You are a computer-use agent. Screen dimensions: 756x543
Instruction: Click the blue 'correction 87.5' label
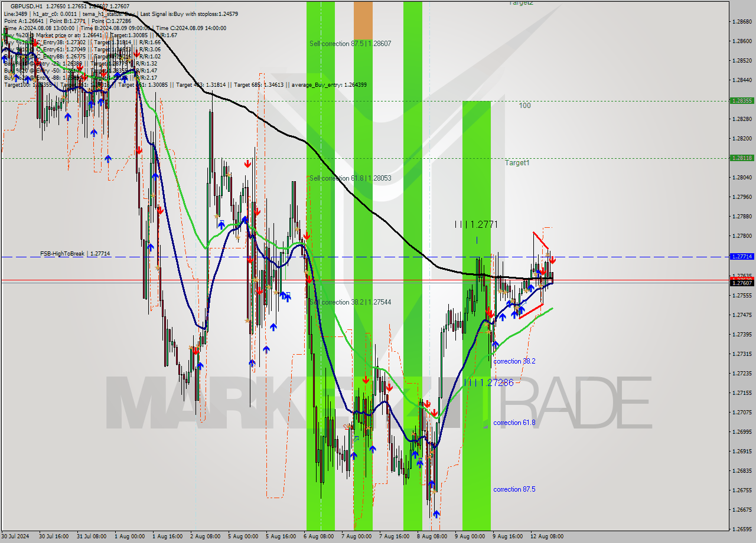pyautogui.click(x=514, y=489)
